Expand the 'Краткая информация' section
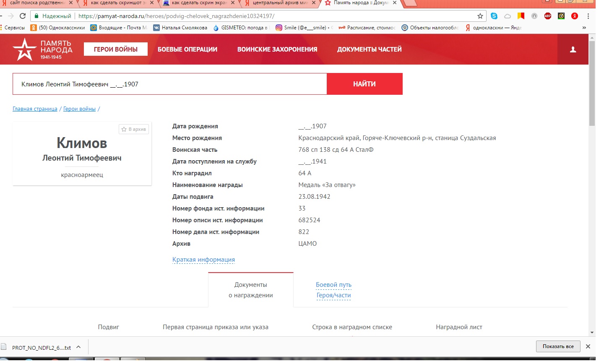604x364 pixels. (203, 260)
